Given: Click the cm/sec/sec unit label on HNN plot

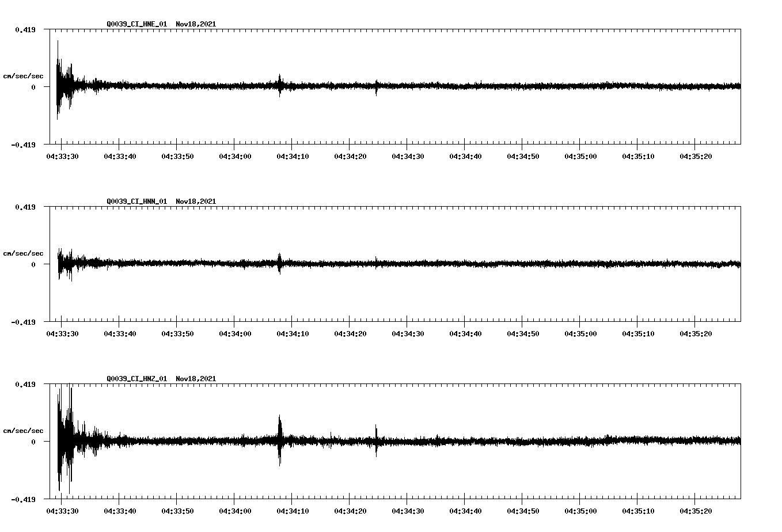Looking at the screenshot, I should pos(23,253).
